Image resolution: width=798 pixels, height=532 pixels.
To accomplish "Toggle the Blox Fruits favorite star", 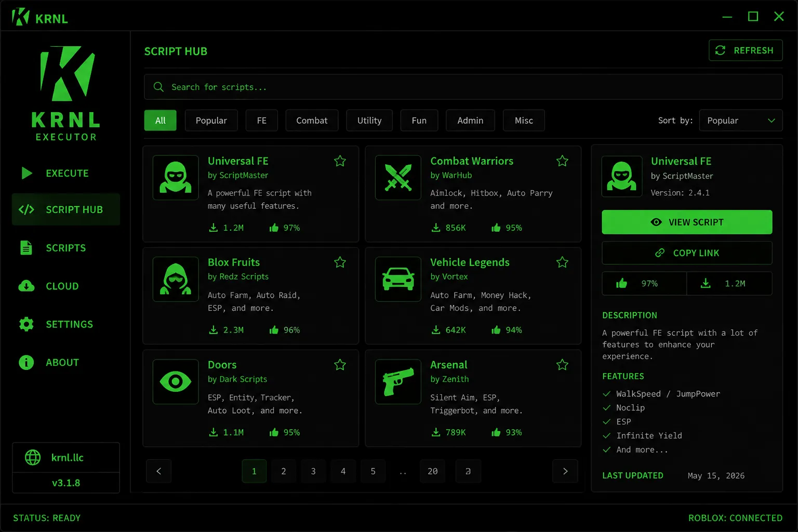I will [340, 262].
